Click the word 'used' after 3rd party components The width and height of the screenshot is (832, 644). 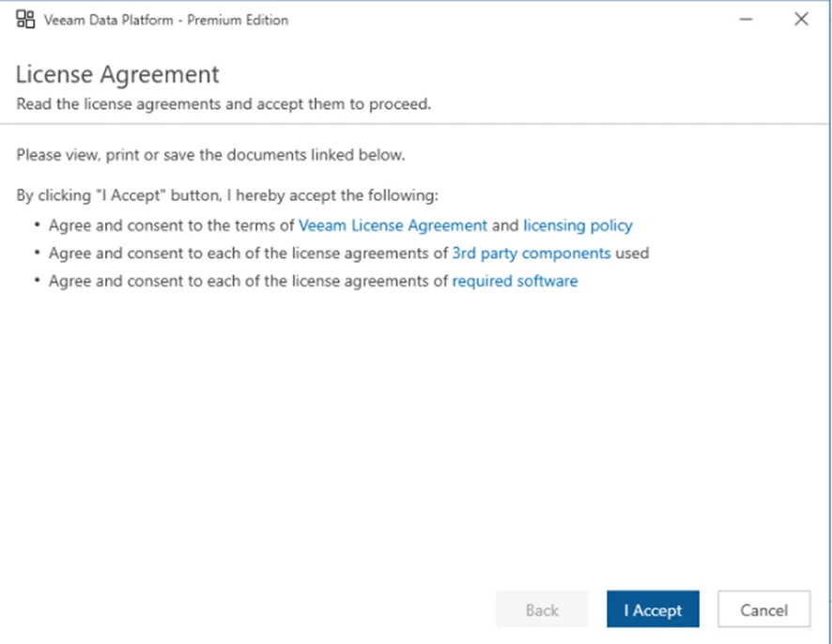632,253
